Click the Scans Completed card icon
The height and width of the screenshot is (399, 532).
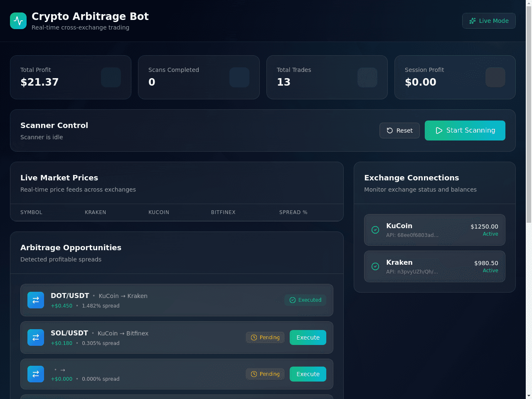pos(239,77)
